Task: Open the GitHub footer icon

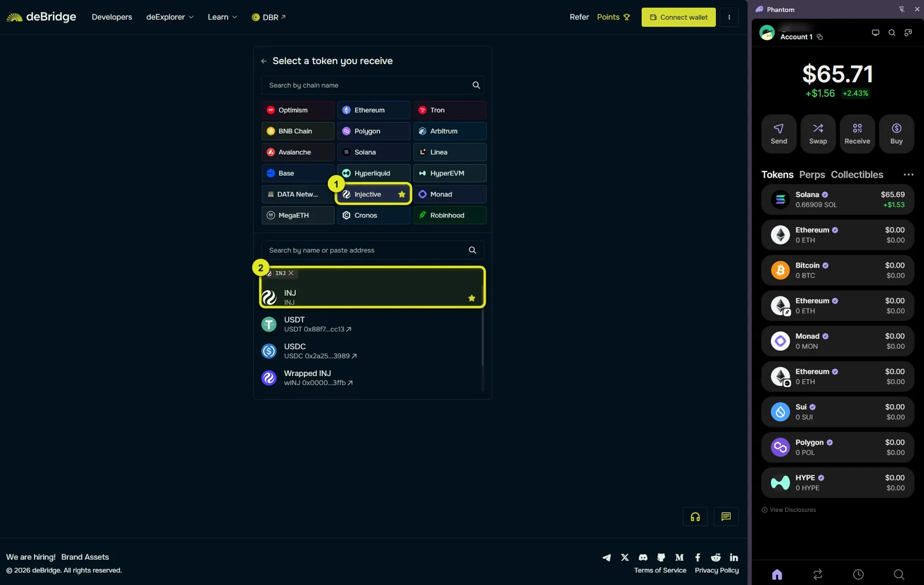Action: [661, 557]
